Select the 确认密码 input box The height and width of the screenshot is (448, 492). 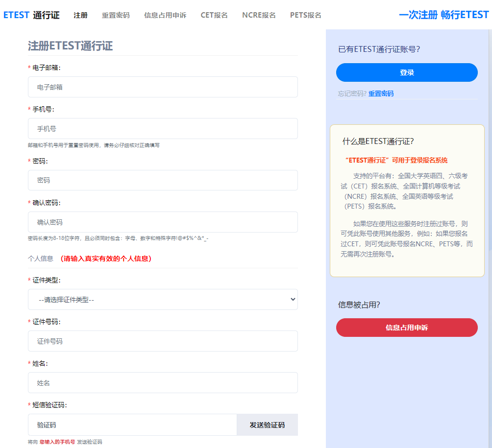point(163,222)
